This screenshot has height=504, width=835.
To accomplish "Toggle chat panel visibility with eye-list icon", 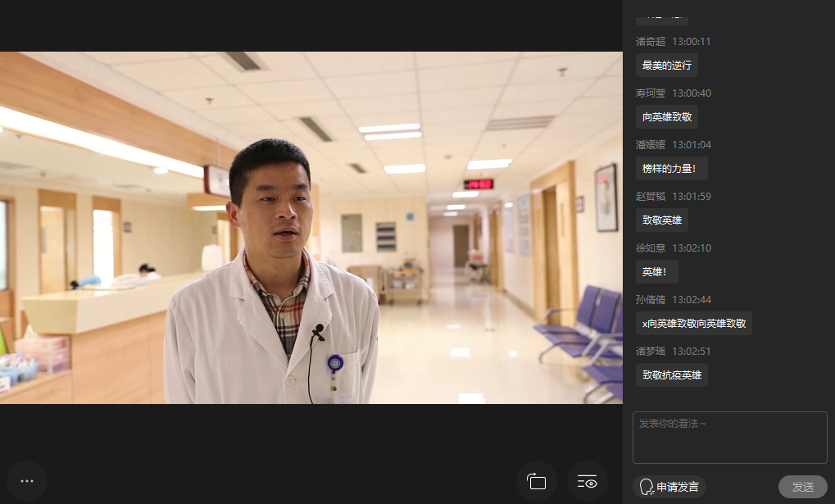I will click(588, 481).
